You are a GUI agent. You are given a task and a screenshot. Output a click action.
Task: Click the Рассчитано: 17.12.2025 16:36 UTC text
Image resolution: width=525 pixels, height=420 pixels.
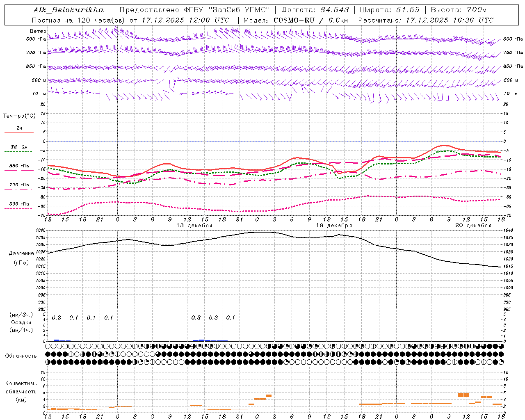tap(426, 20)
